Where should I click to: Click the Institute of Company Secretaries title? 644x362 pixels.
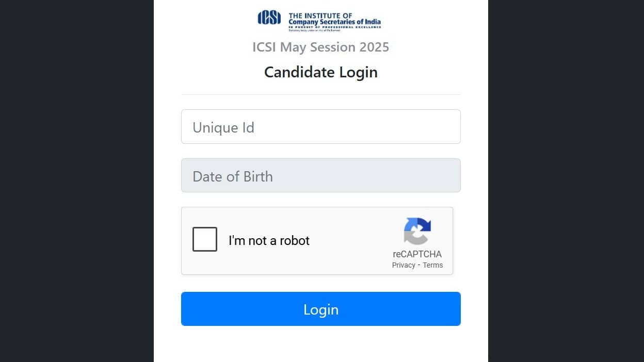(334, 19)
